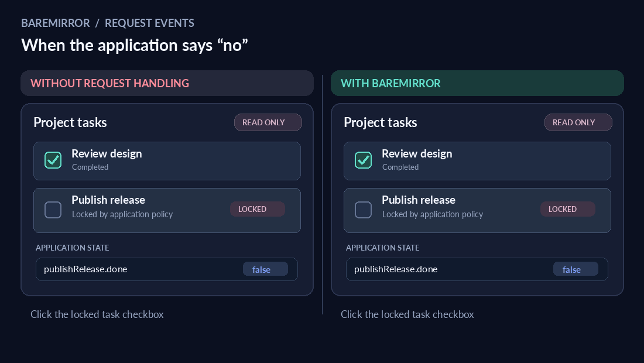Viewport: 644px width, 363px height.
Task: Uncheck Review design checkbox under With Baremirror
Action: (363, 160)
